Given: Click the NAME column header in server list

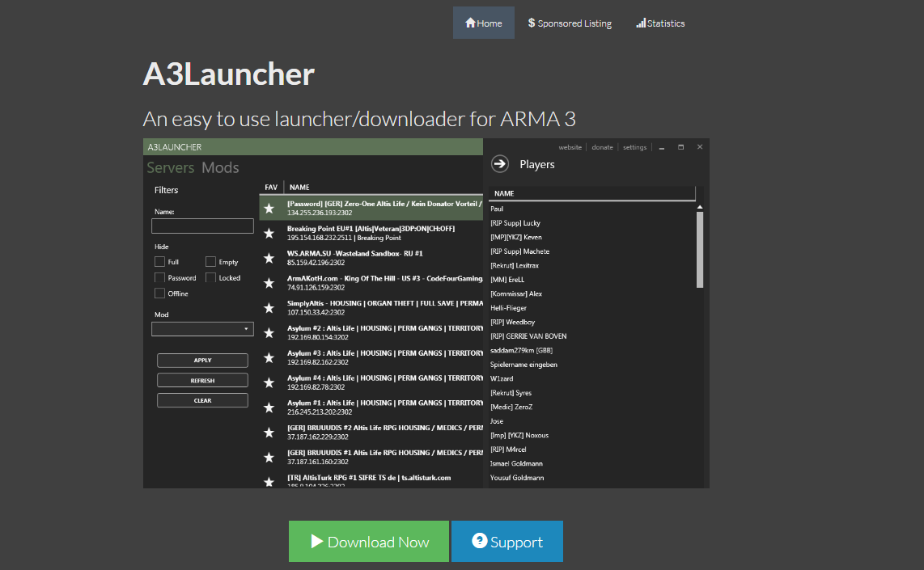Looking at the screenshot, I should tap(299, 188).
